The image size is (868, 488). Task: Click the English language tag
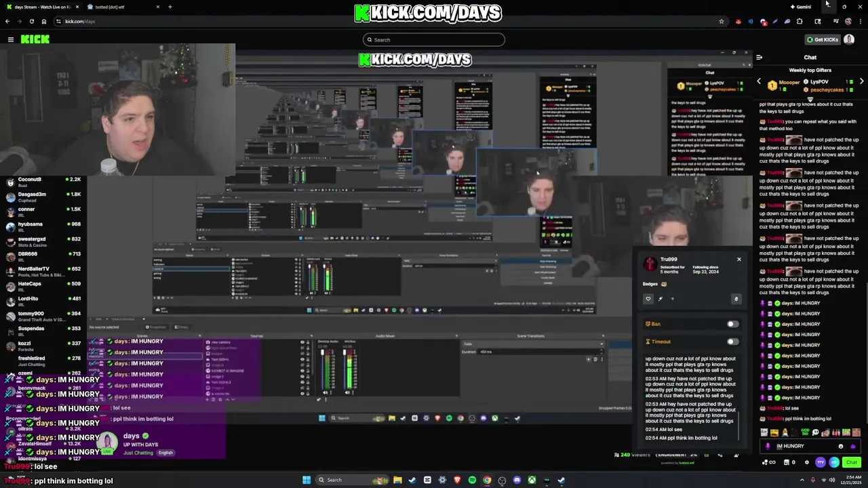tap(166, 453)
